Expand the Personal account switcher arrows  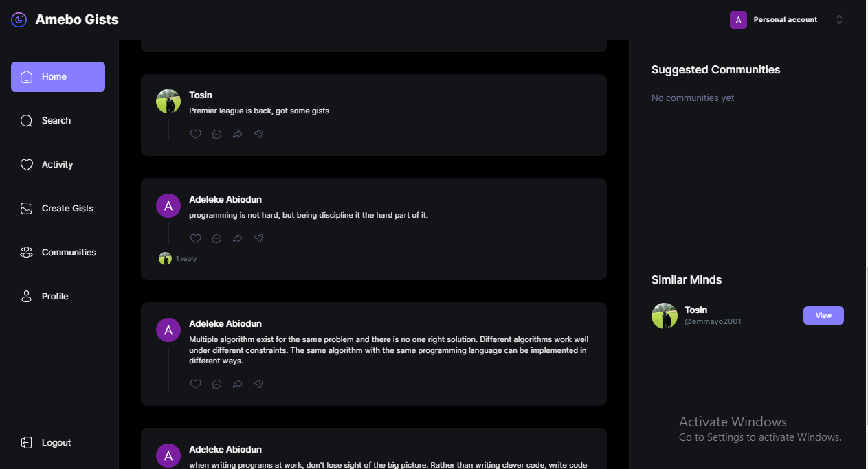coord(839,20)
